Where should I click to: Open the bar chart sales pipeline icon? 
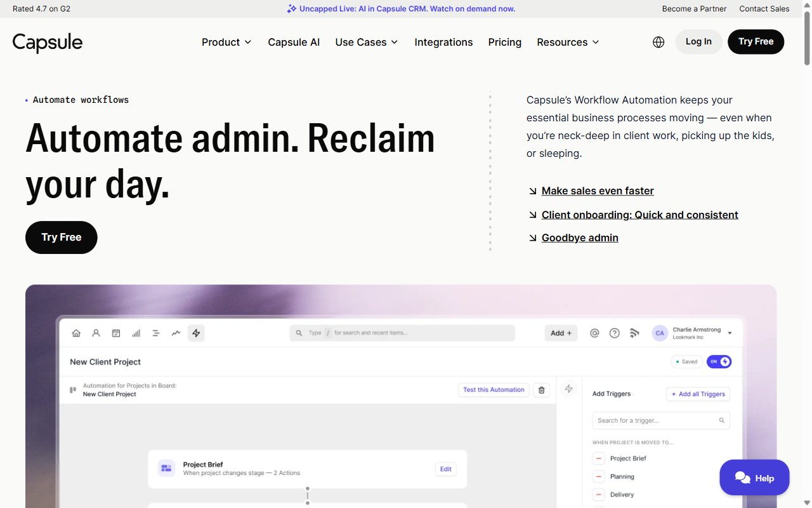(x=136, y=333)
